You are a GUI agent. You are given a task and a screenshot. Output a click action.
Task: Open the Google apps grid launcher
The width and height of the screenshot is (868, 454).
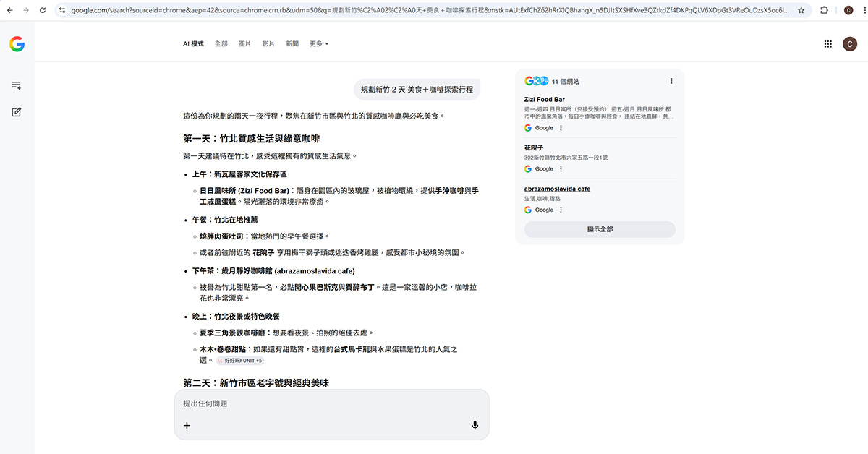(x=827, y=43)
